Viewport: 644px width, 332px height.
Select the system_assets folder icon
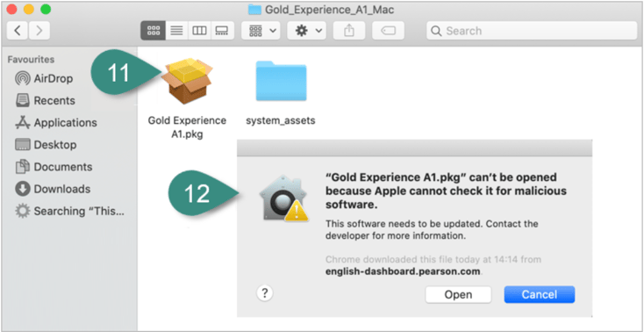(x=281, y=81)
